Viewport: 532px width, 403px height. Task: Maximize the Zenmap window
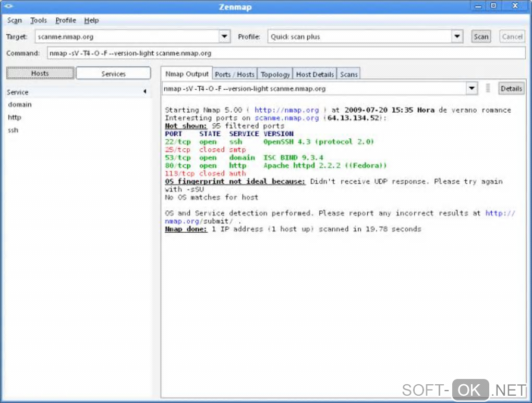493,6
